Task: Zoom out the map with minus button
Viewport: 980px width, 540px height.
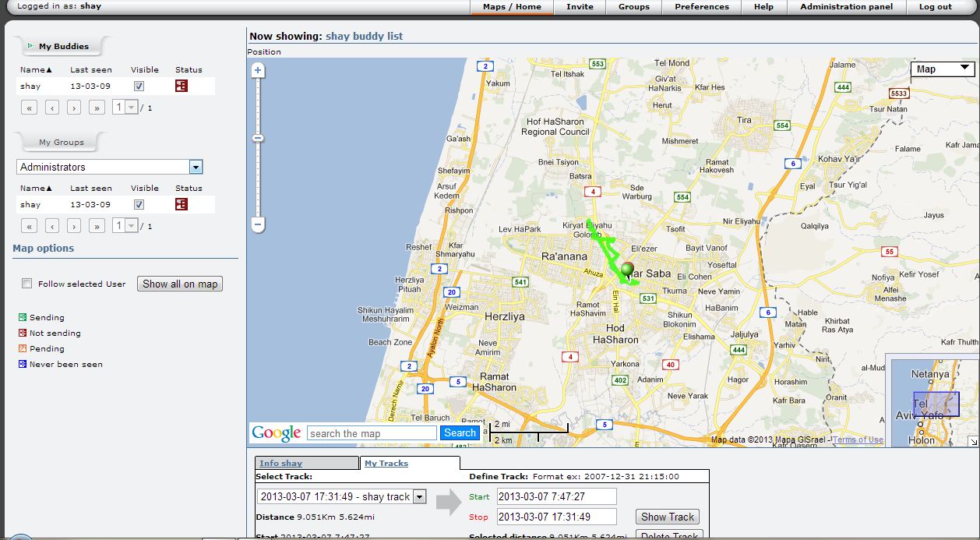Action: pos(258,224)
